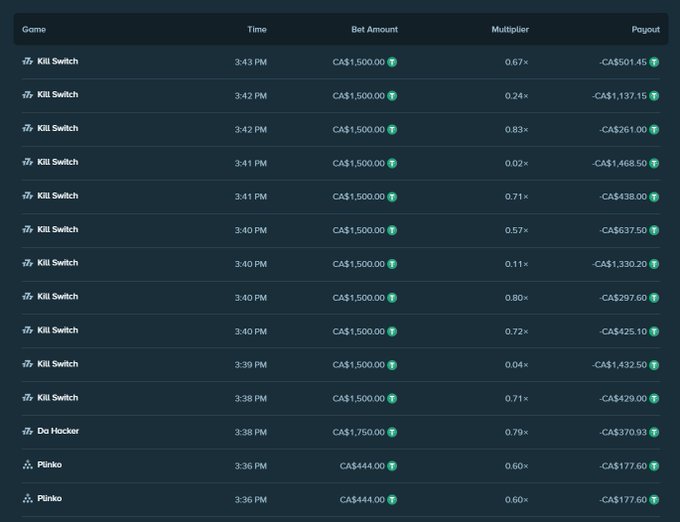Viewport: 680px width, 522px height.
Task: Open Kill Switch game in the 0.83× row
Action: click(58, 128)
